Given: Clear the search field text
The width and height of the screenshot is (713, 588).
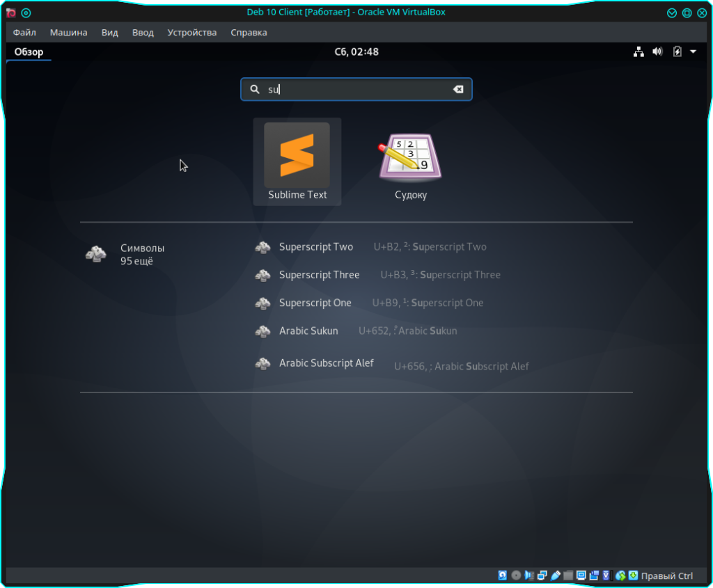Looking at the screenshot, I should click(x=458, y=89).
